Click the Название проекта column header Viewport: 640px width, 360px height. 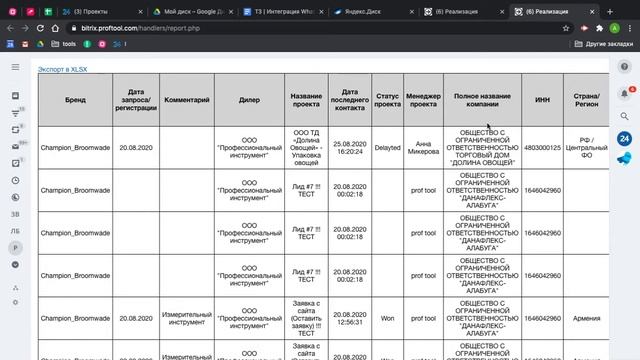pyautogui.click(x=306, y=100)
